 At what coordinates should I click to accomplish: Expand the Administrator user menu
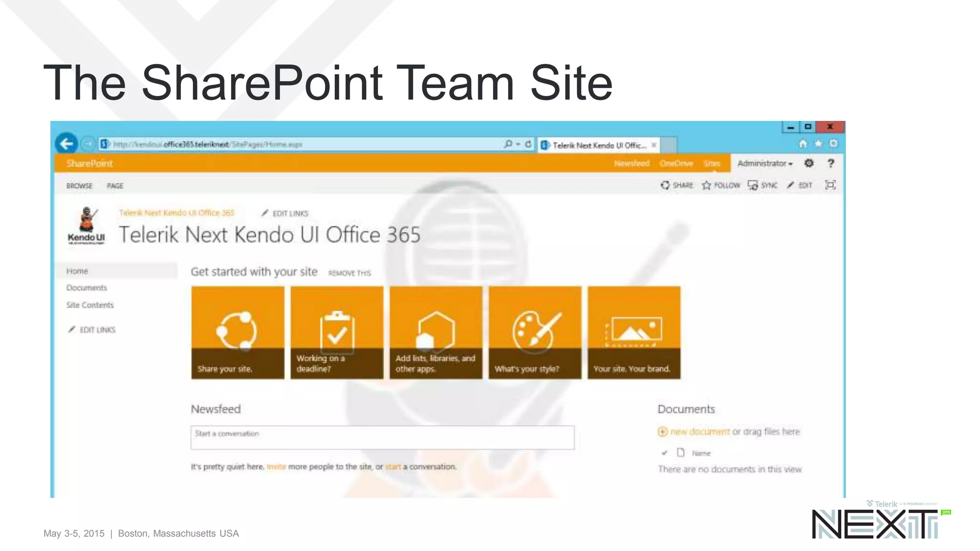pyautogui.click(x=765, y=163)
